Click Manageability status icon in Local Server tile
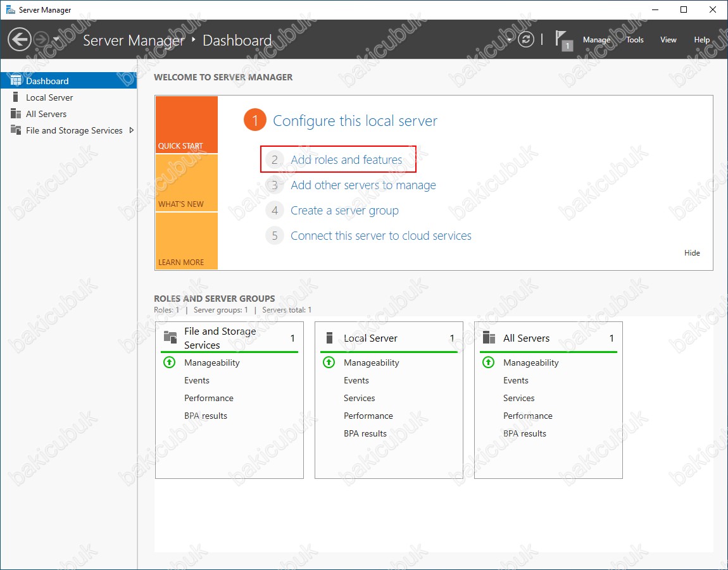 pyautogui.click(x=329, y=362)
